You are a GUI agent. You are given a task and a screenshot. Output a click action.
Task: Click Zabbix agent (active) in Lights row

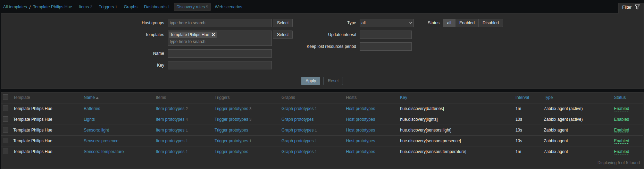[563, 119]
